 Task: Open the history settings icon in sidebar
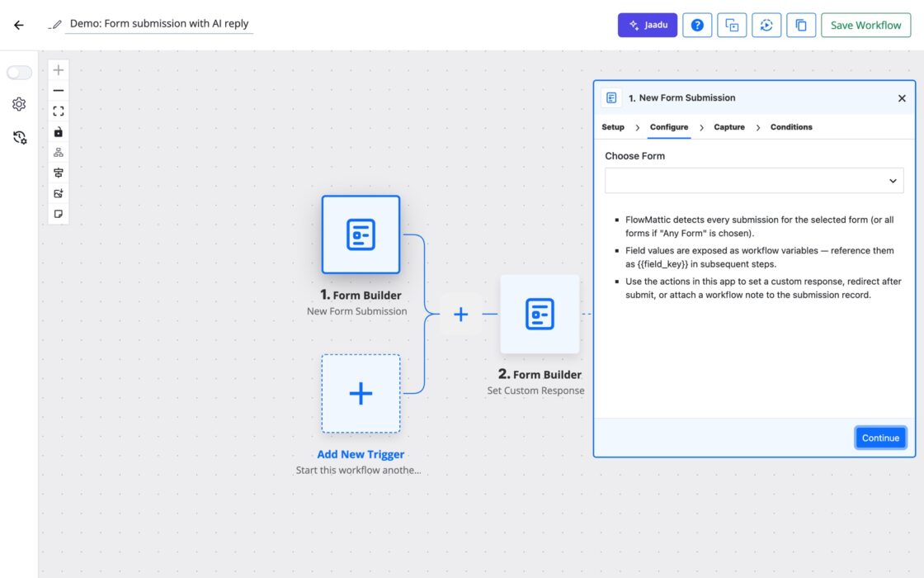click(20, 137)
